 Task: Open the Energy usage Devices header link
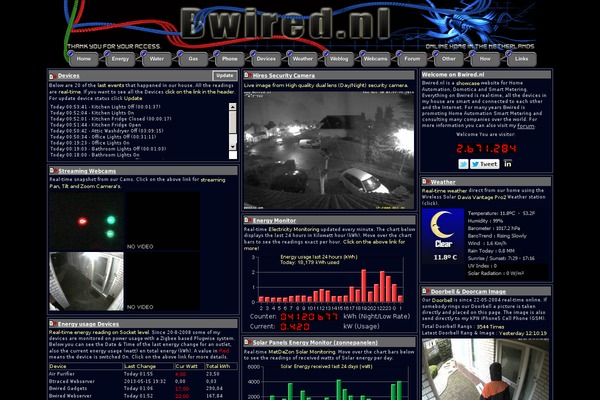(89, 324)
